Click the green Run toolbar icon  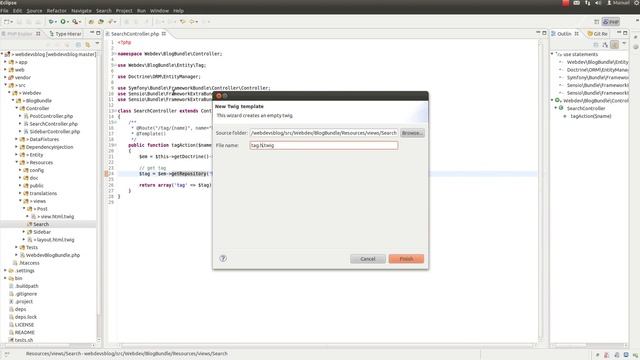[63, 22]
